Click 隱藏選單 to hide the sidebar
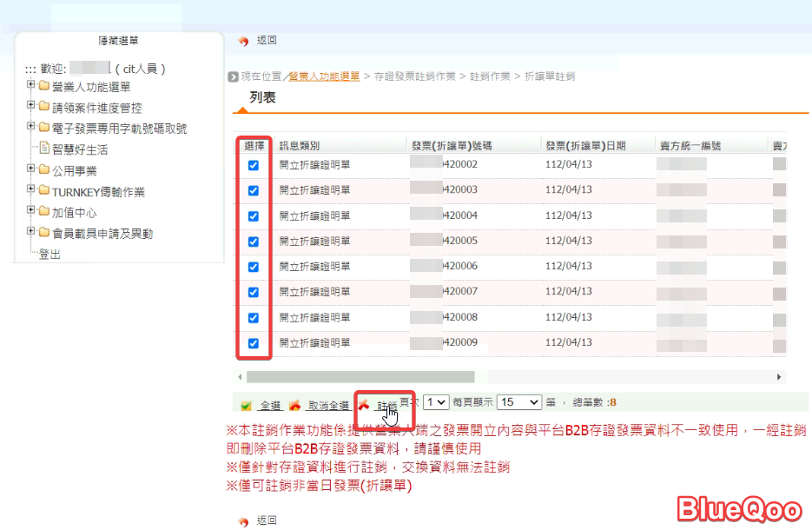 118,40
